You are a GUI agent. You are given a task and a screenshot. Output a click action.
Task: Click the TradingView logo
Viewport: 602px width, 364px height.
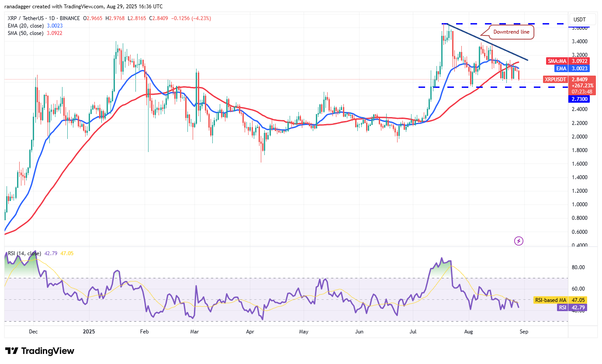38,351
